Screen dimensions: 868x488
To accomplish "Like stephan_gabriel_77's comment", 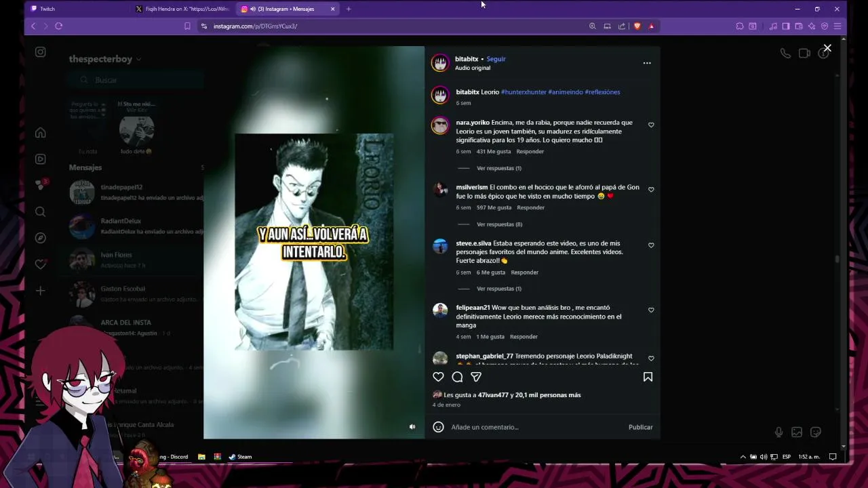I will click(x=651, y=358).
